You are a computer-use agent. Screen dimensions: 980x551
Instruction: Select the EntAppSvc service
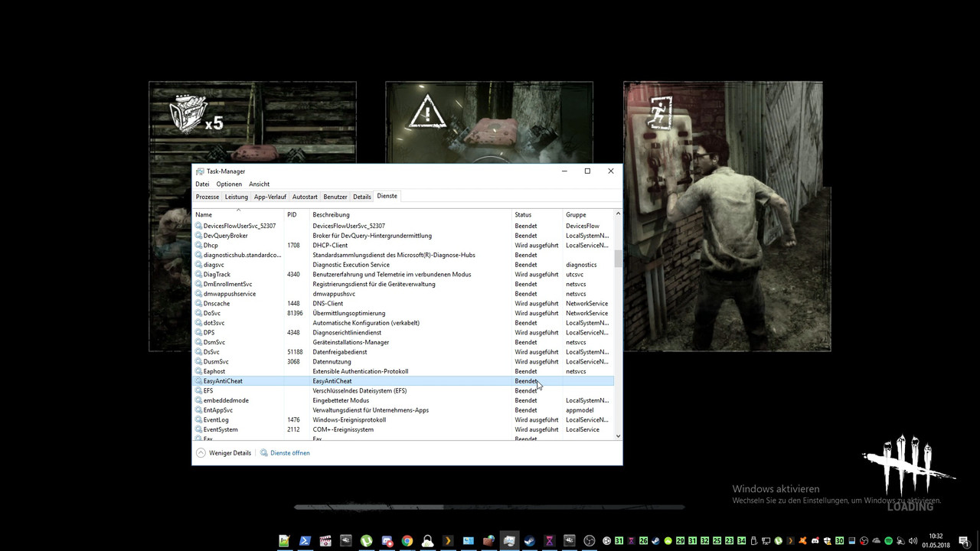(403, 410)
